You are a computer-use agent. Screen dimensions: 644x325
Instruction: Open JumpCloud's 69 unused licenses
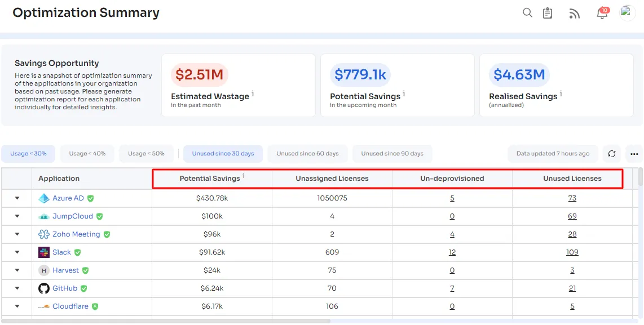(x=572, y=216)
